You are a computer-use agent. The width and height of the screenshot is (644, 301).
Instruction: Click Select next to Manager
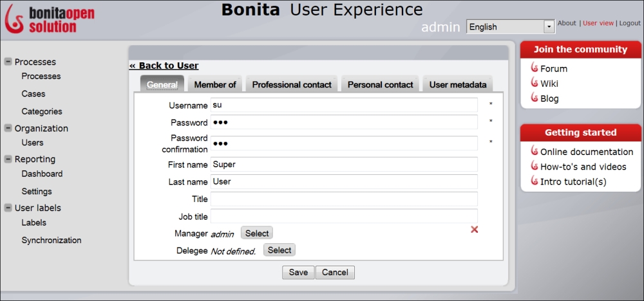(257, 233)
